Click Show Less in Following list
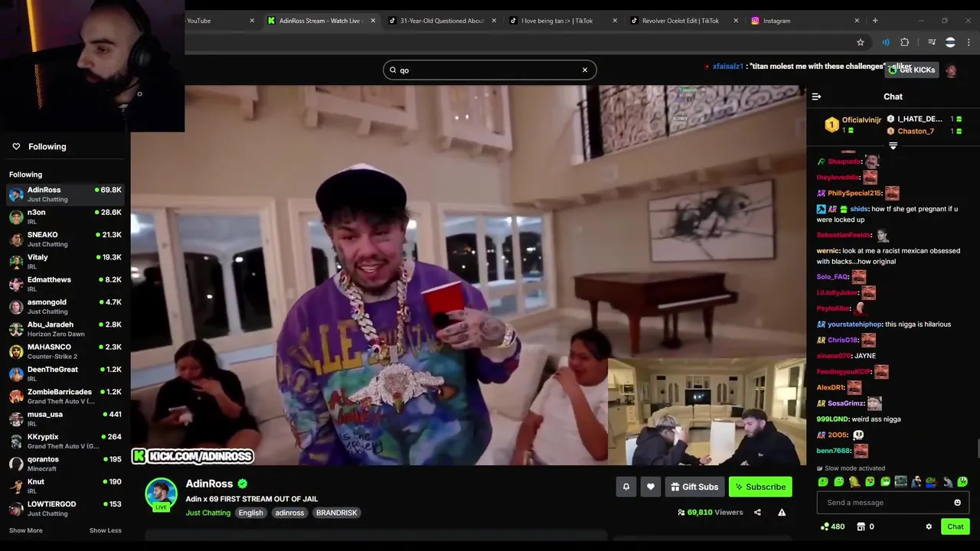This screenshot has width=980, height=551. (105, 530)
